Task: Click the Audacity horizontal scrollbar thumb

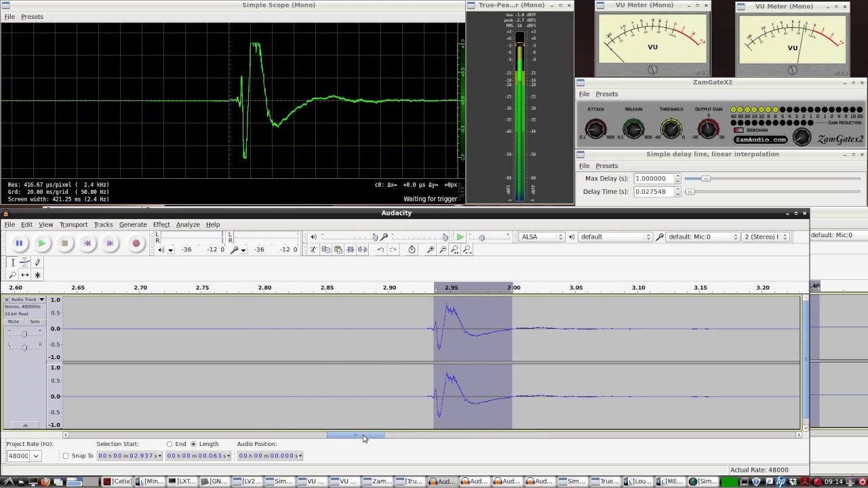Action: (x=355, y=435)
